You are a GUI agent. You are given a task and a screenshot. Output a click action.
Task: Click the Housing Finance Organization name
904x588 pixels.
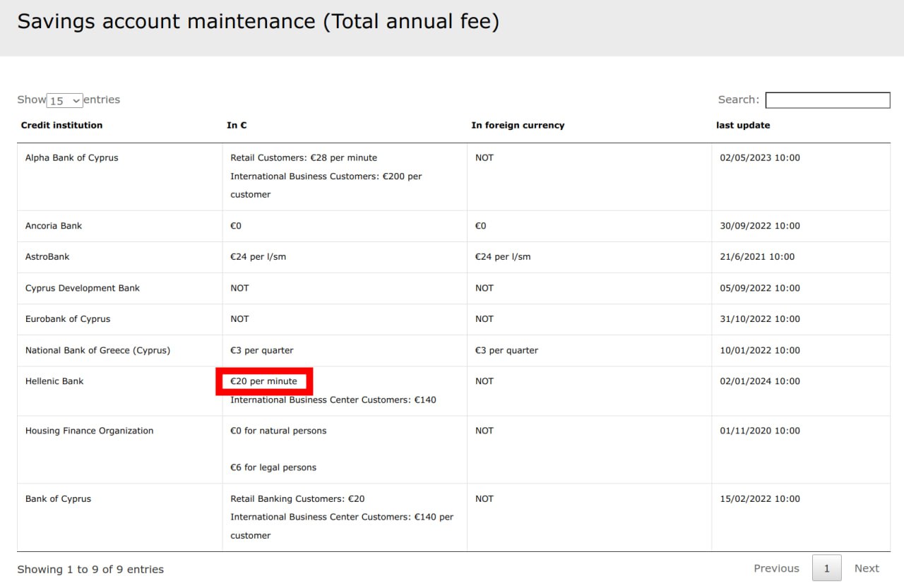(89, 431)
